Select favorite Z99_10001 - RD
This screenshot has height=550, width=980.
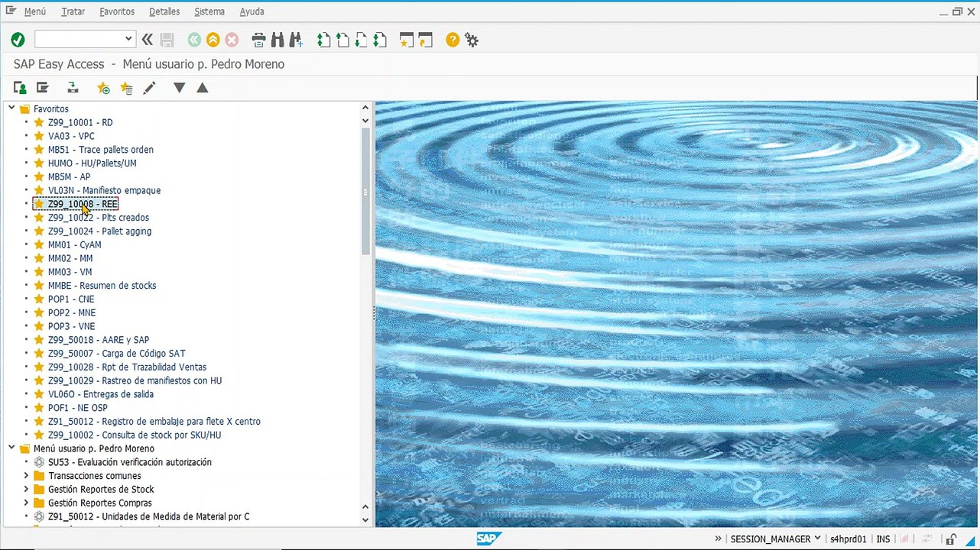click(x=80, y=122)
